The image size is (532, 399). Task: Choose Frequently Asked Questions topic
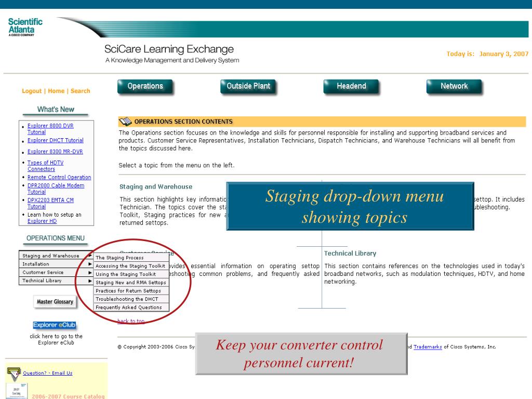point(131,308)
